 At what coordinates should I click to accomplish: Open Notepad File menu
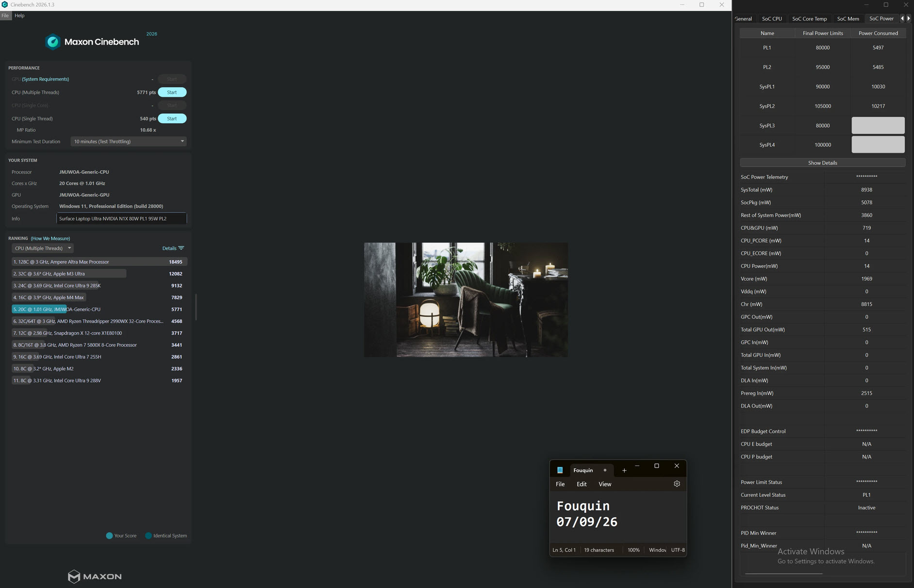560,484
